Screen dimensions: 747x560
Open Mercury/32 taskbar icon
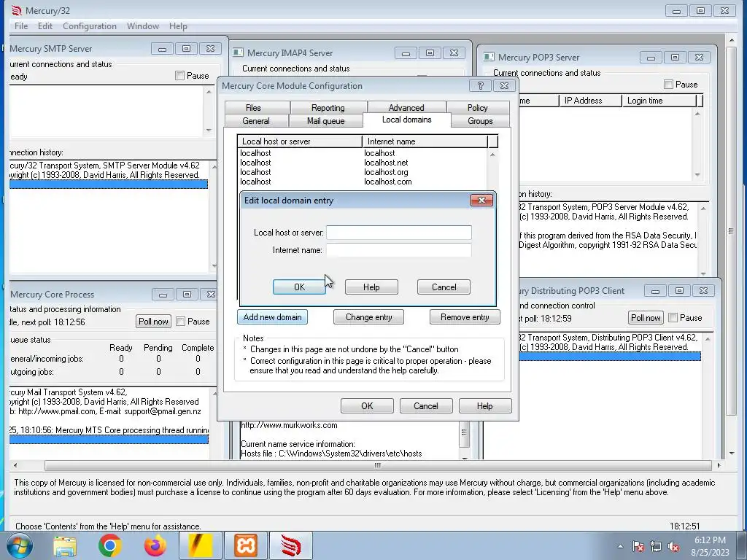(291, 545)
